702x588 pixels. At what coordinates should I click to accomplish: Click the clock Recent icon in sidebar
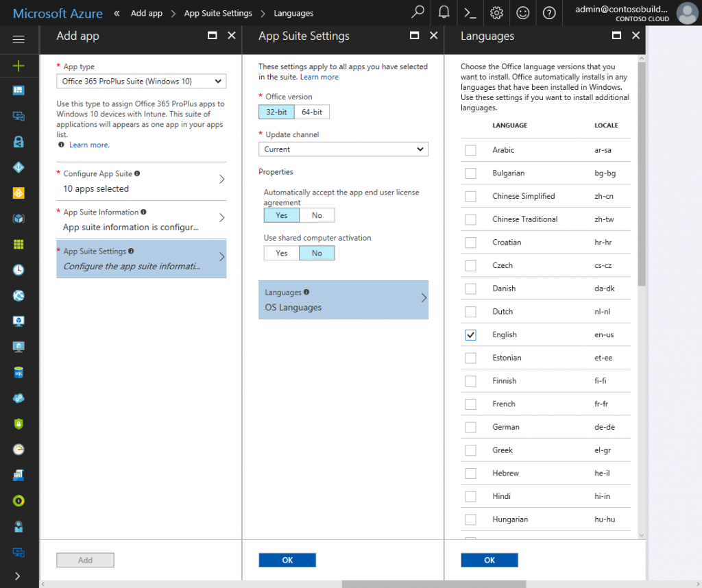19,270
